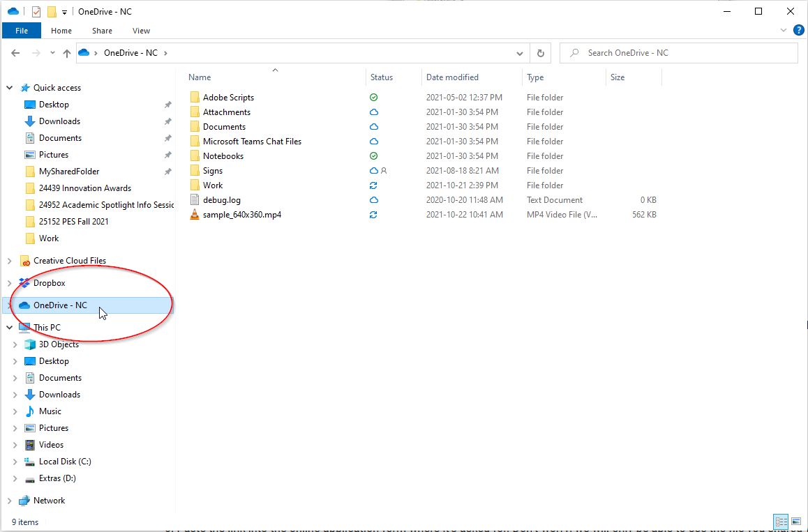Open 25152 PES Fall 2021 sidebar folder
808x532 pixels.
pyautogui.click(x=74, y=222)
